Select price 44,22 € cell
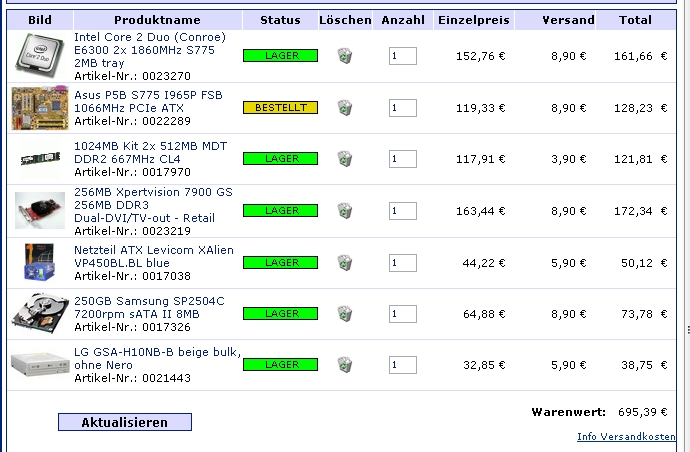This screenshot has height=452, width=690. coord(484,263)
